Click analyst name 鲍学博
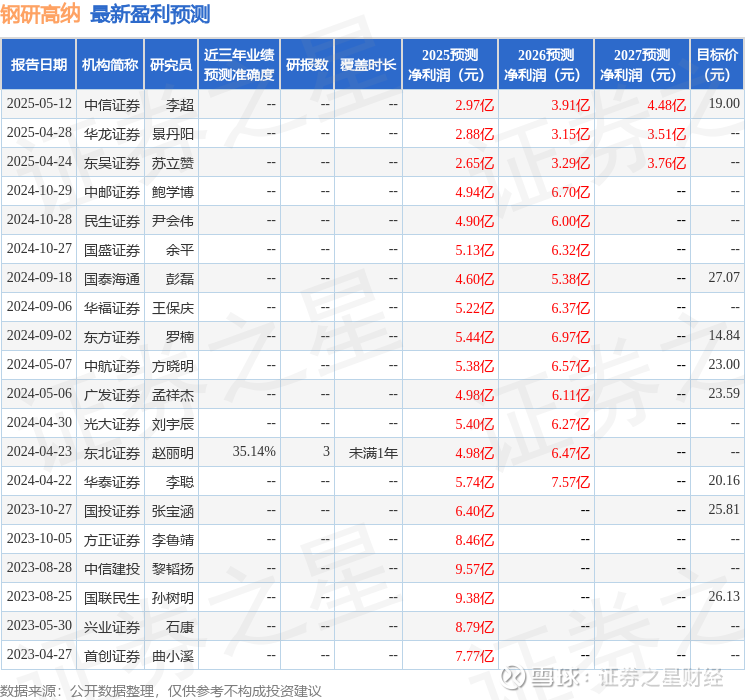 tap(172, 192)
